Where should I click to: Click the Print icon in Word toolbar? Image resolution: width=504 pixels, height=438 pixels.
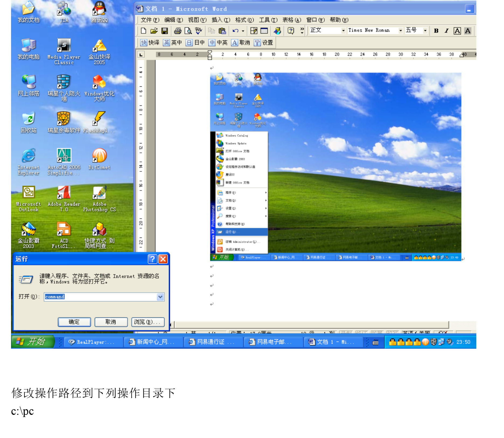coord(177,31)
